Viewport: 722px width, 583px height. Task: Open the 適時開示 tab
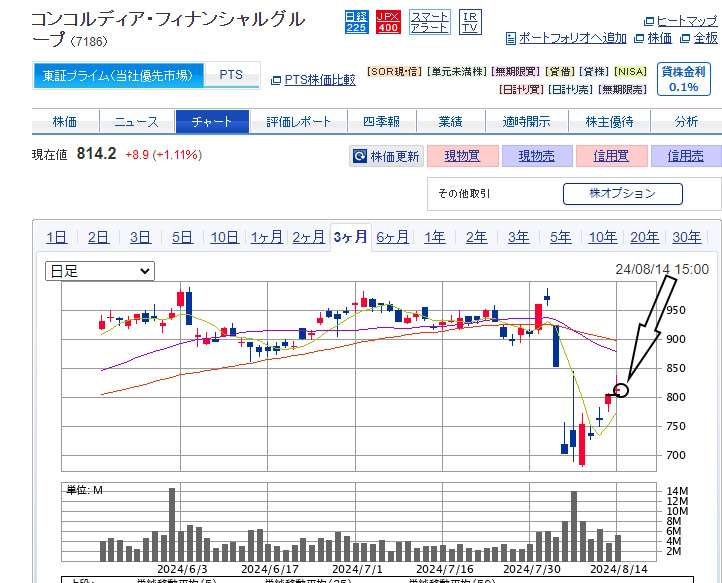526,122
